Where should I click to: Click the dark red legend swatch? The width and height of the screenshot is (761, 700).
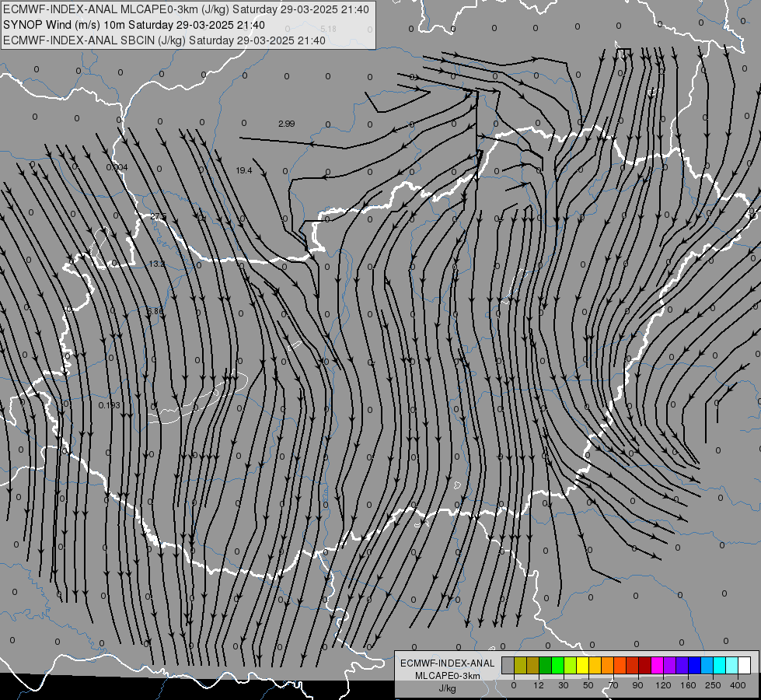[x=645, y=665]
